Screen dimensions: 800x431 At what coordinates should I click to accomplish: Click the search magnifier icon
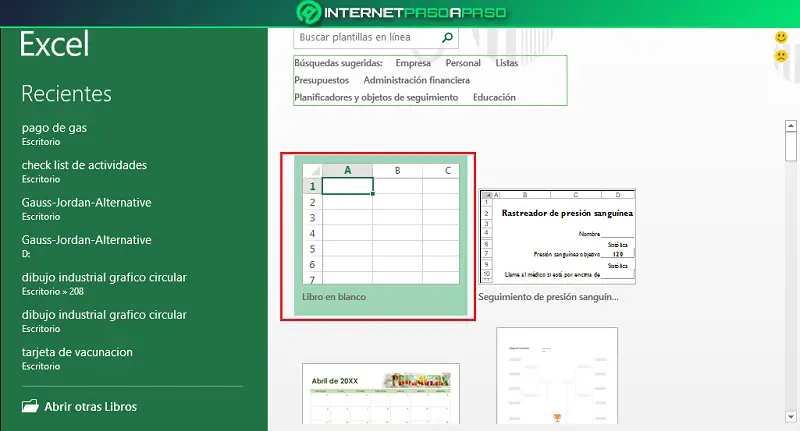click(x=447, y=37)
